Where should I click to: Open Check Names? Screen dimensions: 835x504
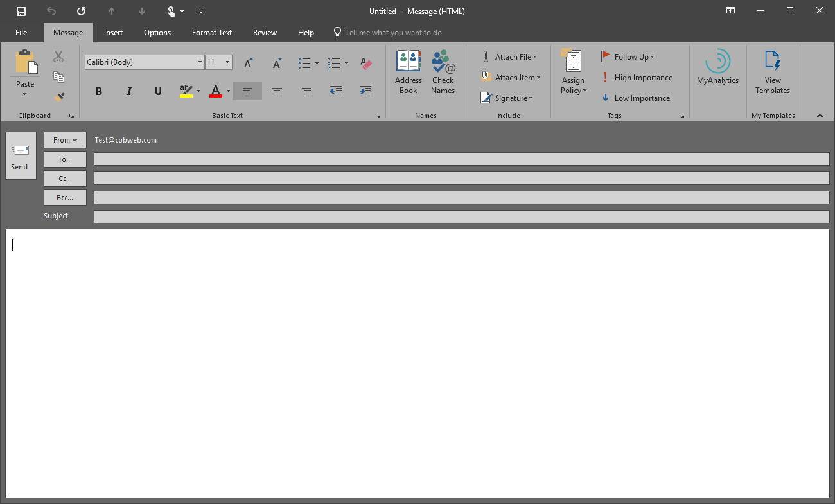click(443, 72)
